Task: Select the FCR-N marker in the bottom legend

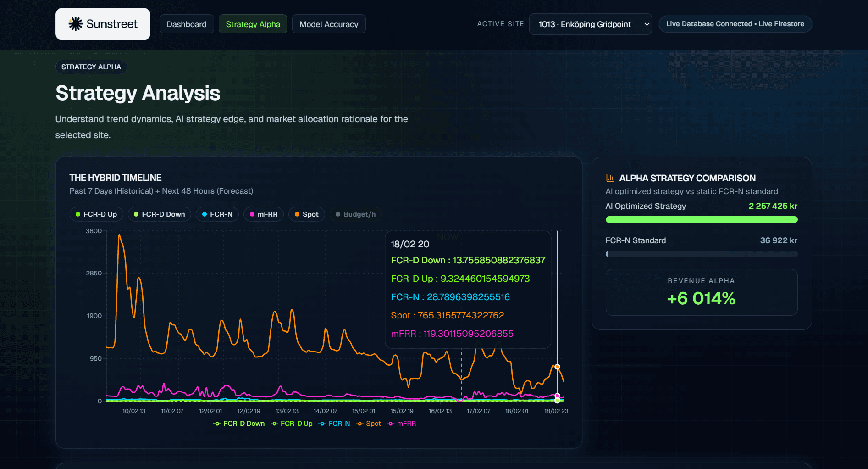Action: pos(323,423)
